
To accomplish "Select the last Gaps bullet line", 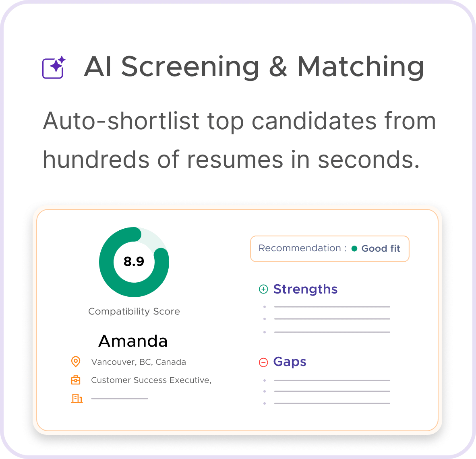I will (x=332, y=403).
